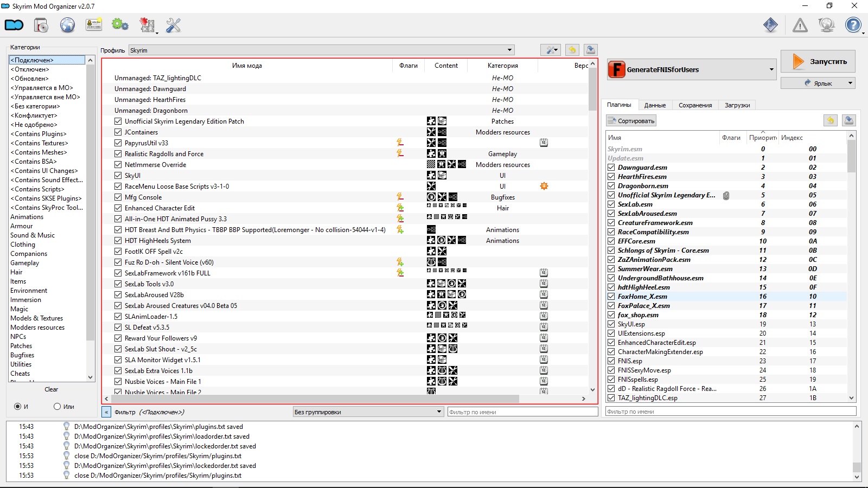This screenshot has width=868, height=488.
Task: Switch to the Плагины tab
Action: [619, 105]
